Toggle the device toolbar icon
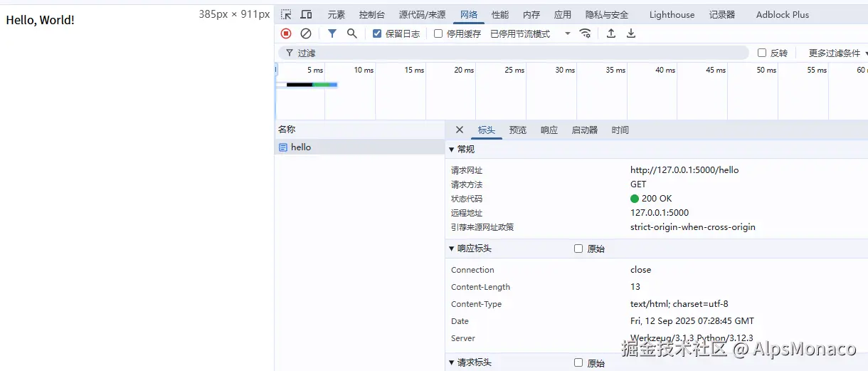The height and width of the screenshot is (371, 868). click(306, 14)
